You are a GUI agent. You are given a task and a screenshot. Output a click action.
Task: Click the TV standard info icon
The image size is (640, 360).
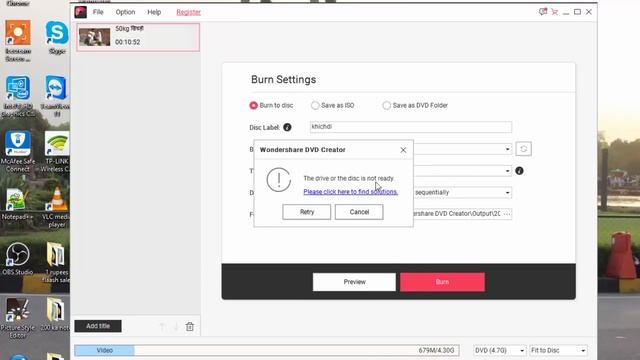click(519, 171)
